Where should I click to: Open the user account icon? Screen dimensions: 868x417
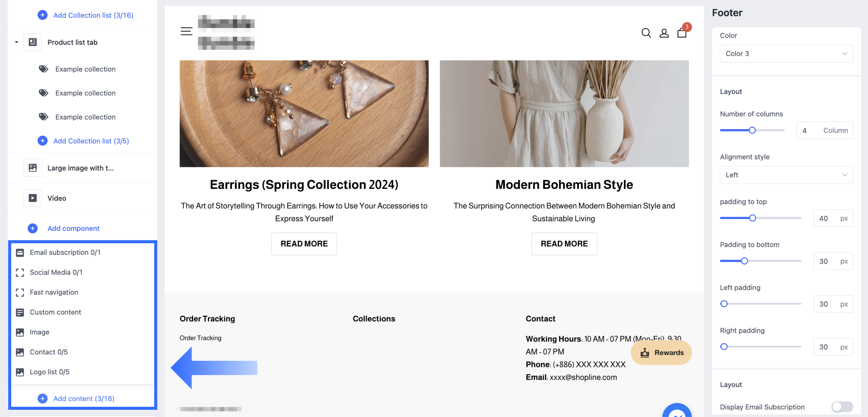click(x=664, y=33)
